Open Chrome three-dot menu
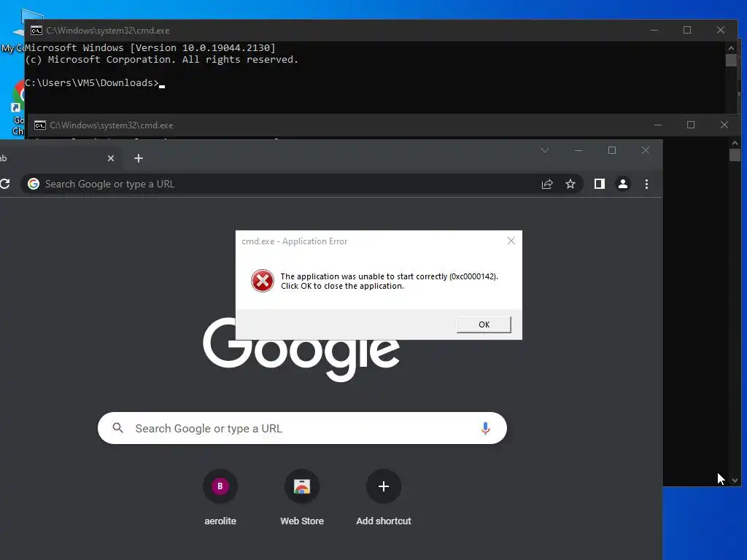The height and width of the screenshot is (560, 747). (646, 184)
